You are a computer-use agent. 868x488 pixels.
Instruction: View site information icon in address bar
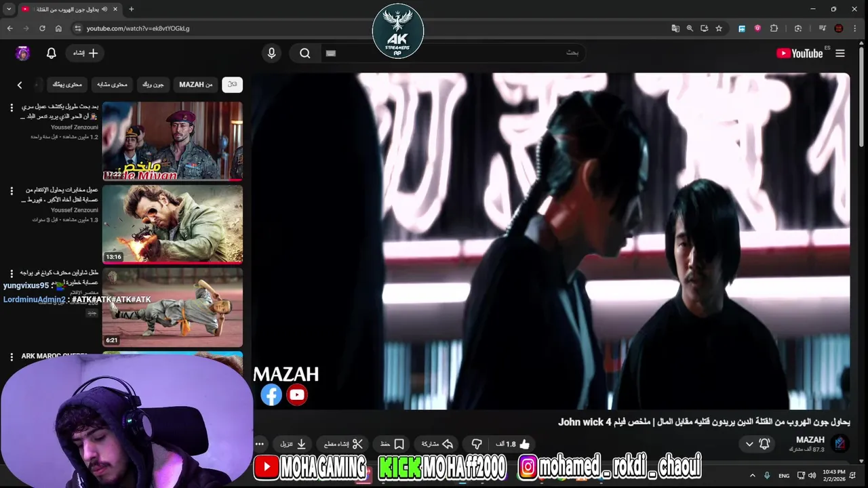(x=78, y=28)
